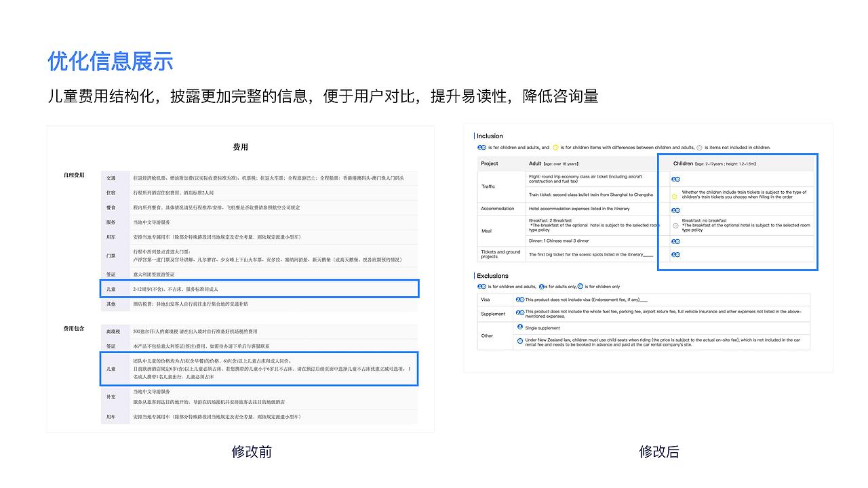The height and width of the screenshot is (488, 868).
Task: Click the 'Breakfast: 2 Breakfast' cell
Action: (x=593, y=225)
